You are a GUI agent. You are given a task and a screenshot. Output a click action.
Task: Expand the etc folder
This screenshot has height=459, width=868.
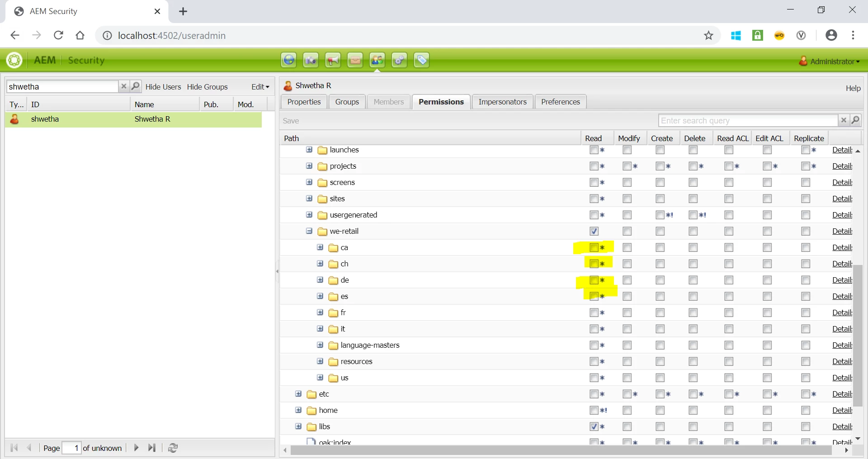[x=298, y=394]
